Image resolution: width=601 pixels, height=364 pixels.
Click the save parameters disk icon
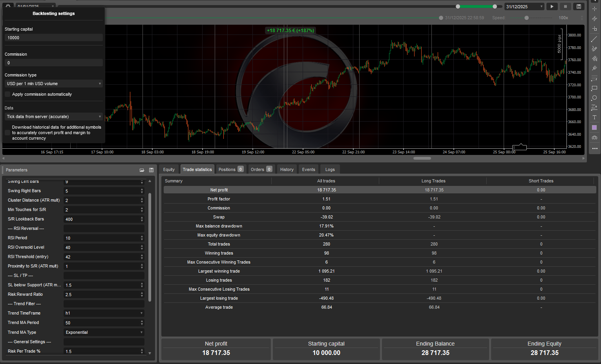tap(151, 170)
